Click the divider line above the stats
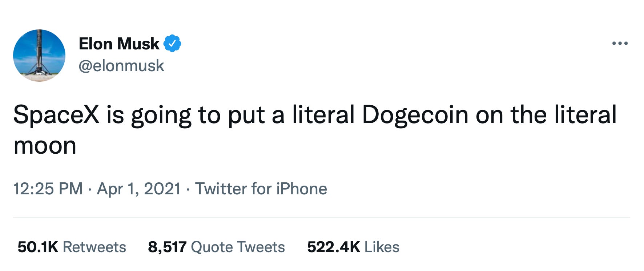Image resolution: width=644 pixels, height=271 pixels. [321, 217]
